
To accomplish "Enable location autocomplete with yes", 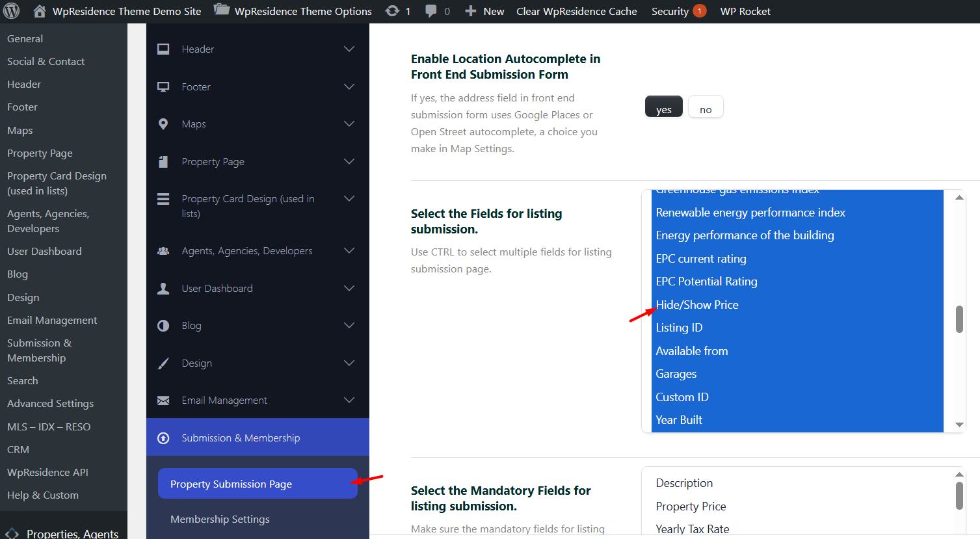I will coord(663,107).
